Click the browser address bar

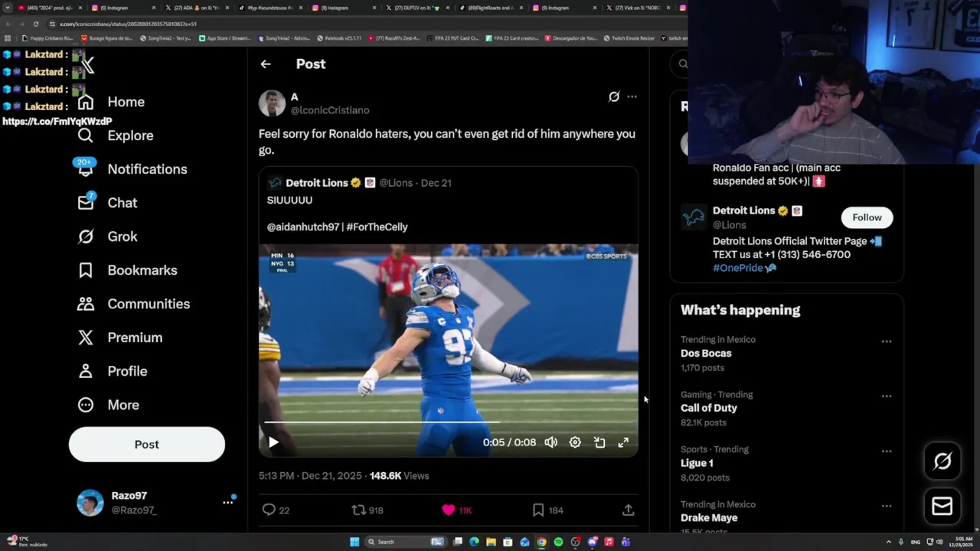coord(367,24)
